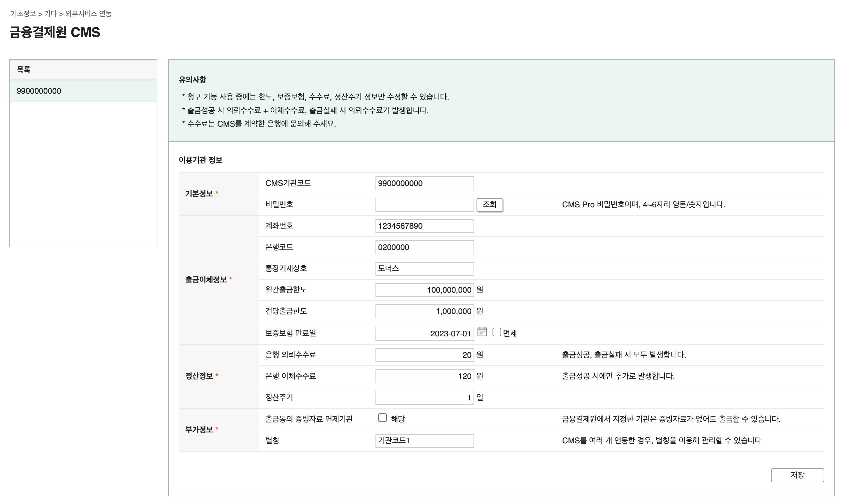Click the 정산주기 days field
The width and height of the screenshot is (843, 504).
click(x=424, y=397)
